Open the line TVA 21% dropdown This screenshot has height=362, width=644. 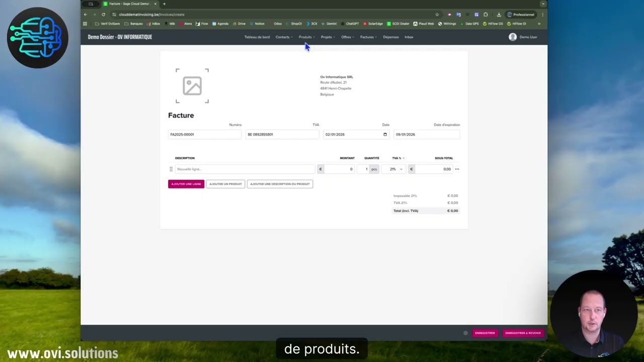[393, 169]
